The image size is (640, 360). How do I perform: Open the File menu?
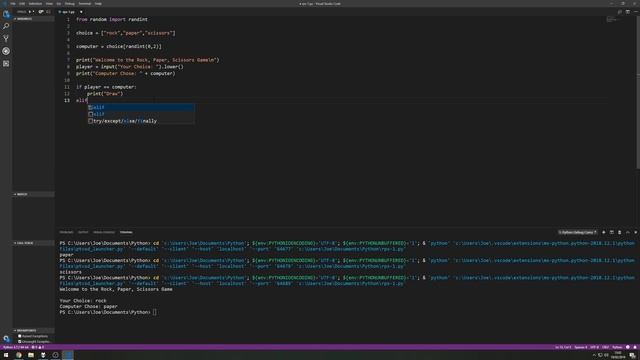pyautogui.click(x=13, y=4)
